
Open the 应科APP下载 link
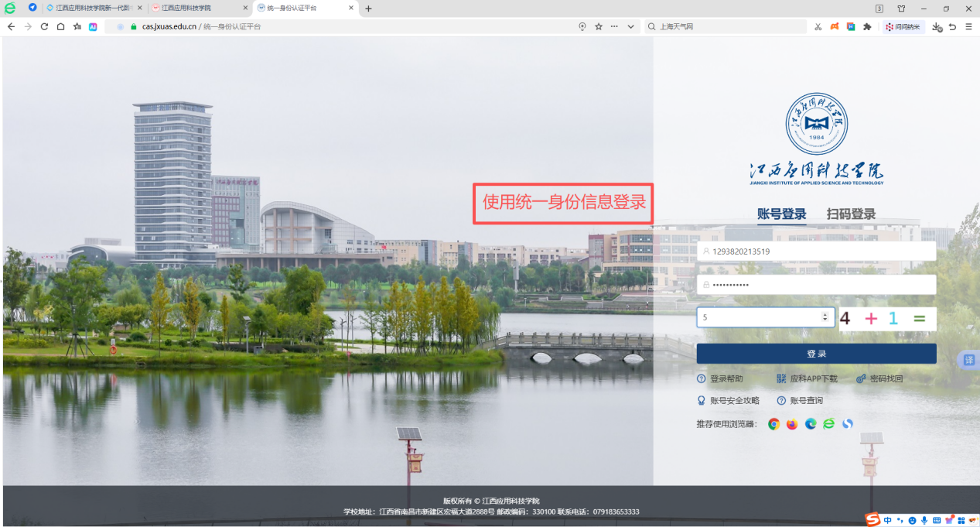click(x=808, y=379)
